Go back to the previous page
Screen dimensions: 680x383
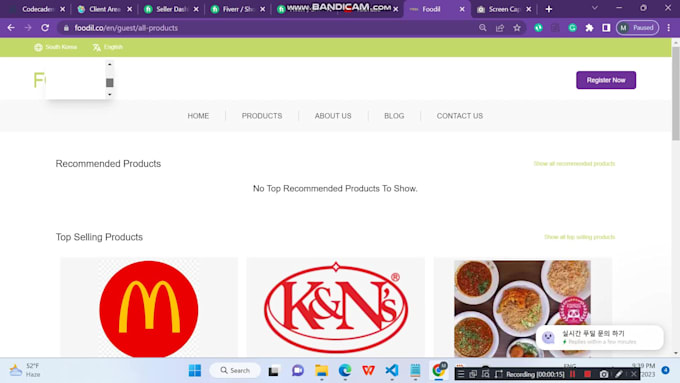11,28
